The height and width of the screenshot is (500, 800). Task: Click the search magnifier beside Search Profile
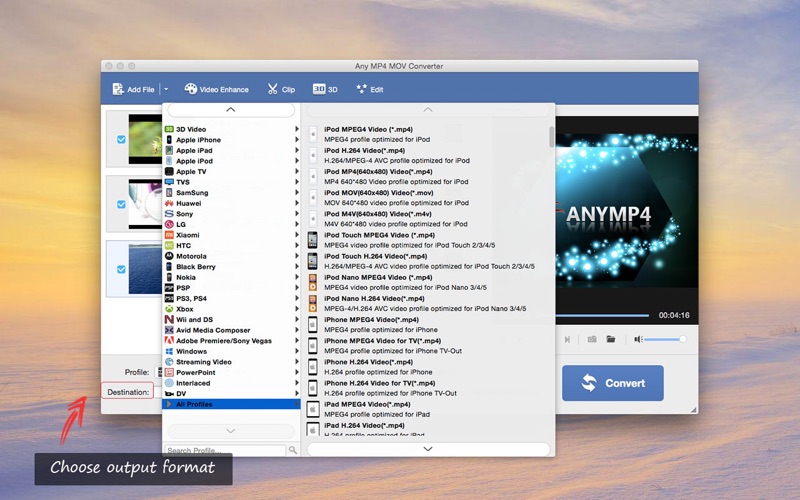[293, 451]
